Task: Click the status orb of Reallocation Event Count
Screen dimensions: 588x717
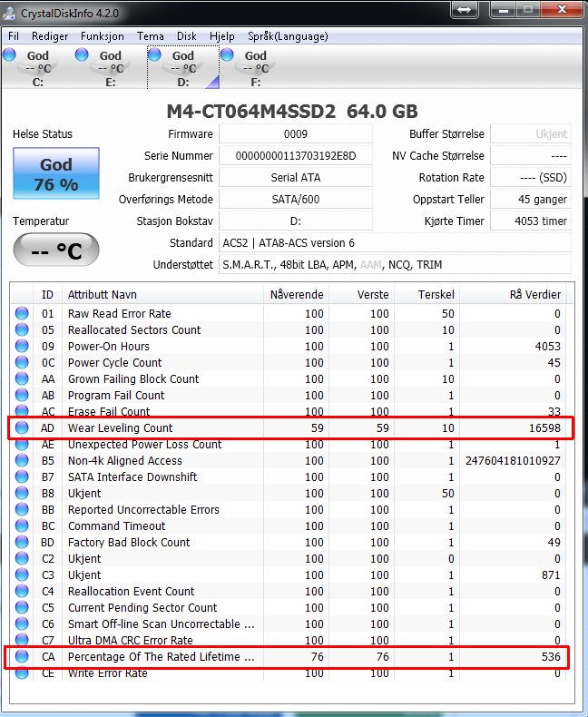Action: click(22, 591)
